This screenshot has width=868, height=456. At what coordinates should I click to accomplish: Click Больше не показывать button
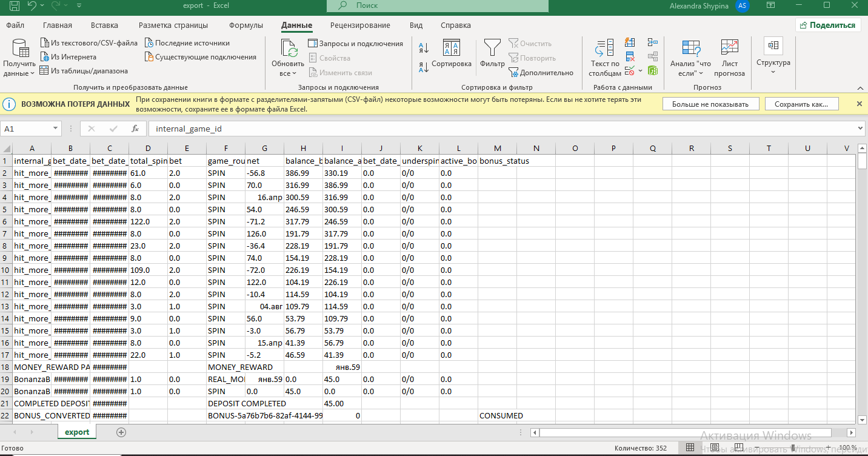pyautogui.click(x=710, y=104)
